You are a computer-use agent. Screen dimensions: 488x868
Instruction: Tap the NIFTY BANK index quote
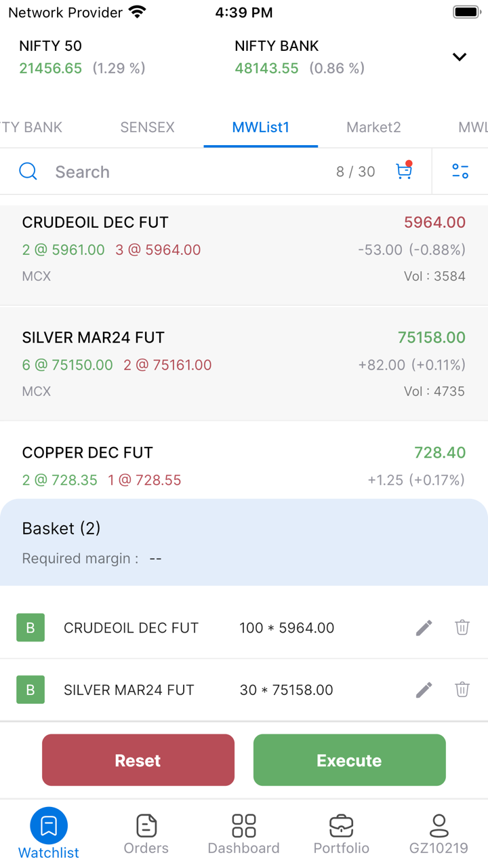[299, 57]
